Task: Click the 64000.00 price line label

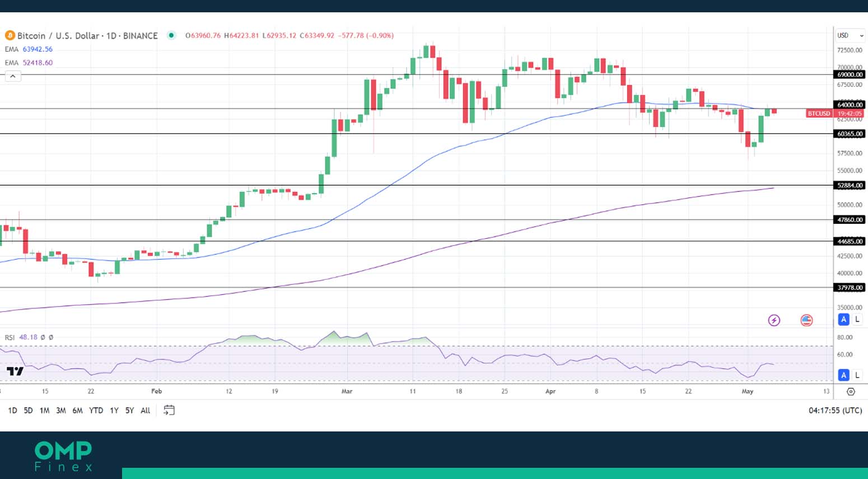Action: point(850,105)
